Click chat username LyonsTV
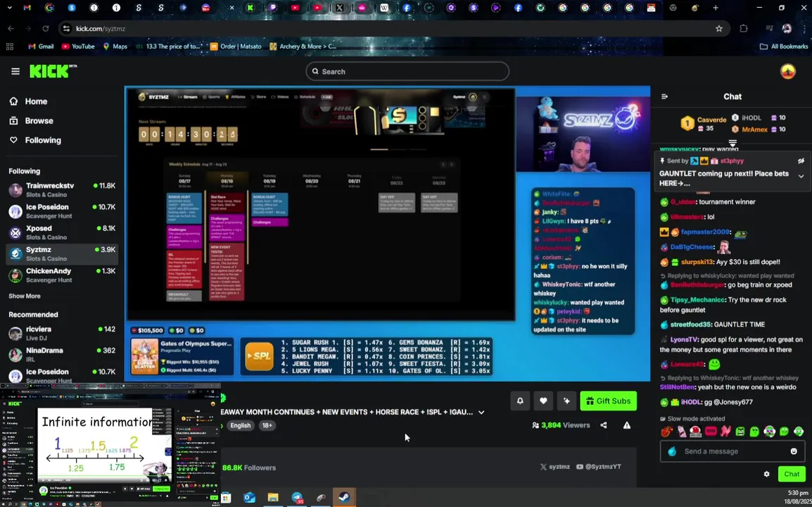Image resolution: width=812 pixels, height=507 pixels. coord(684,339)
